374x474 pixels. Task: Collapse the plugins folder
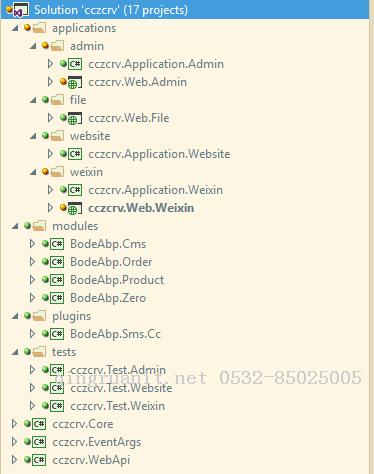15,316
